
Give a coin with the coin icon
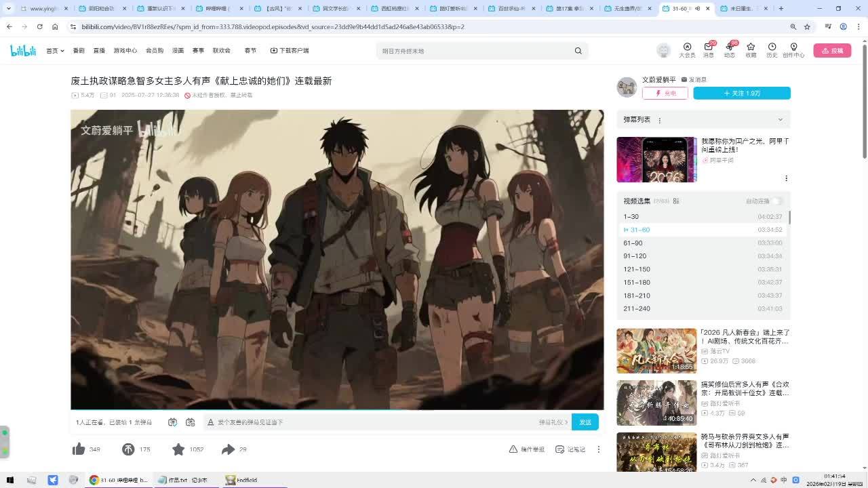click(x=128, y=449)
